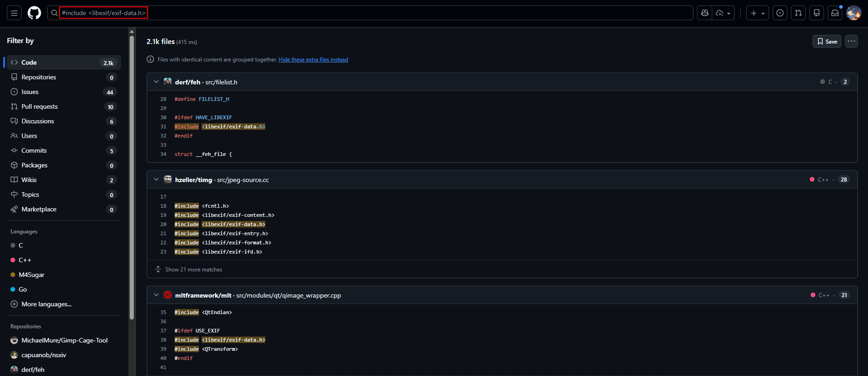The width and height of the screenshot is (868, 376).
Task: Filter results by Issues
Action: 30,92
